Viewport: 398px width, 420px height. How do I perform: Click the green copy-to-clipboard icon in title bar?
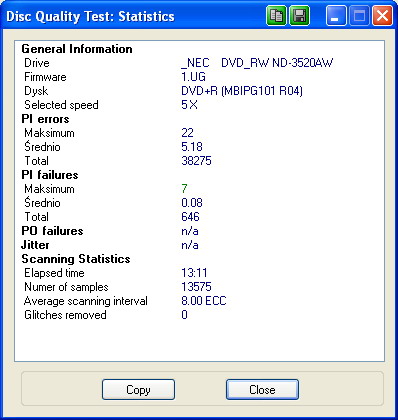point(276,16)
